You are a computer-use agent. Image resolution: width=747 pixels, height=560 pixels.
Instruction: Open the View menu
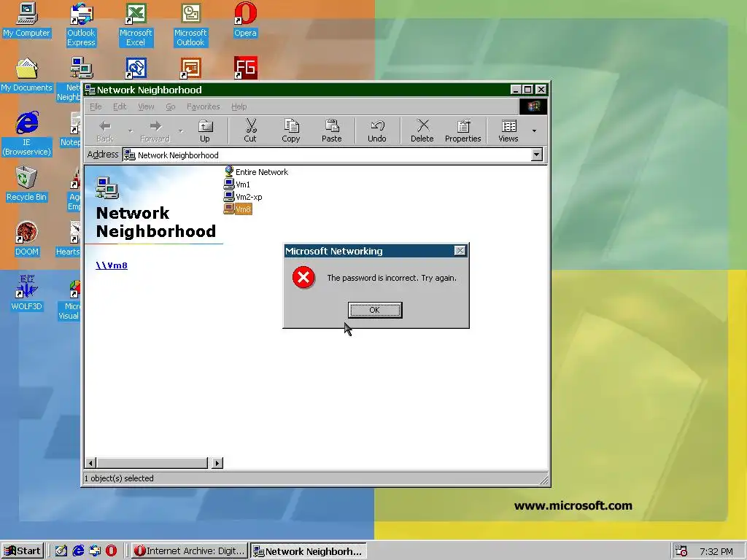click(x=146, y=106)
